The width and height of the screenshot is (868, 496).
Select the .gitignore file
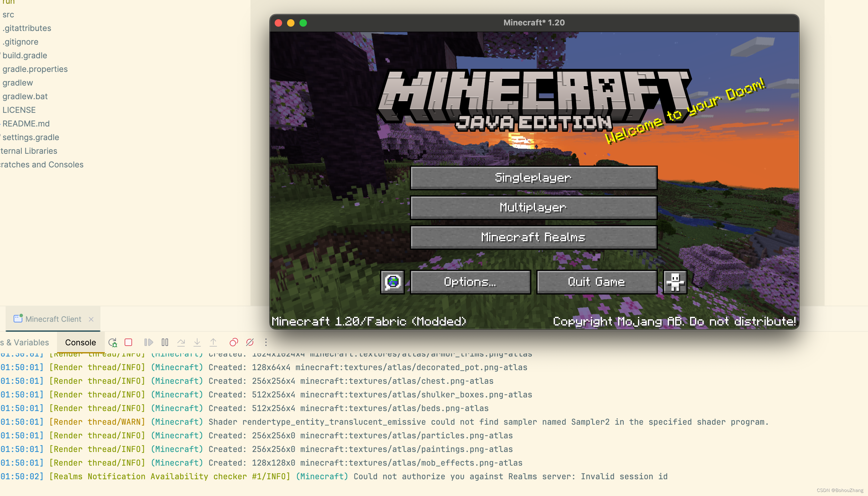click(x=20, y=42)
